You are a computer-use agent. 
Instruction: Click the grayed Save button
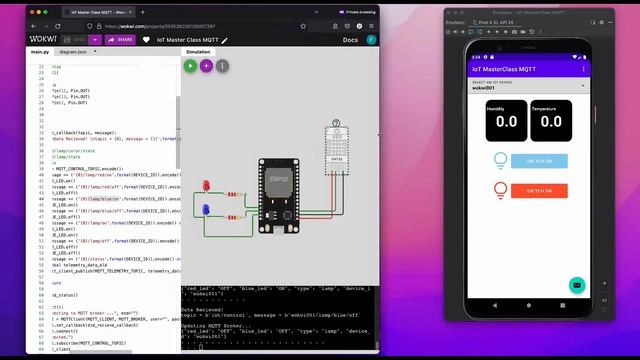(75, 40)
